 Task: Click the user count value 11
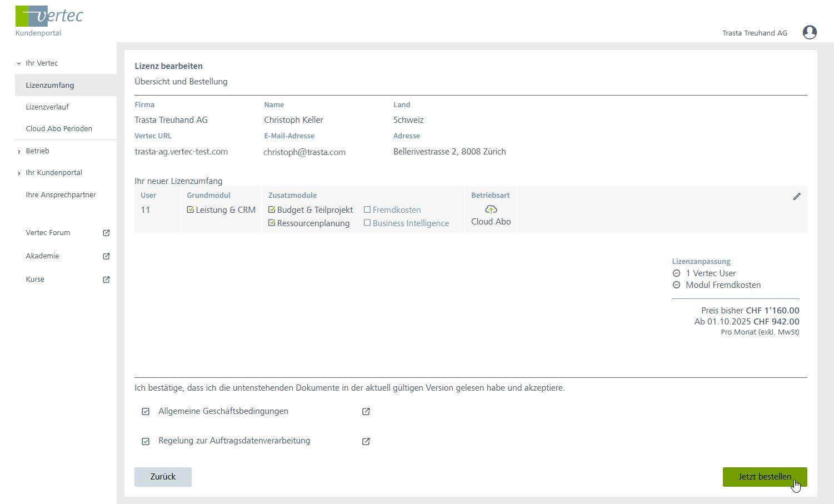146,210
